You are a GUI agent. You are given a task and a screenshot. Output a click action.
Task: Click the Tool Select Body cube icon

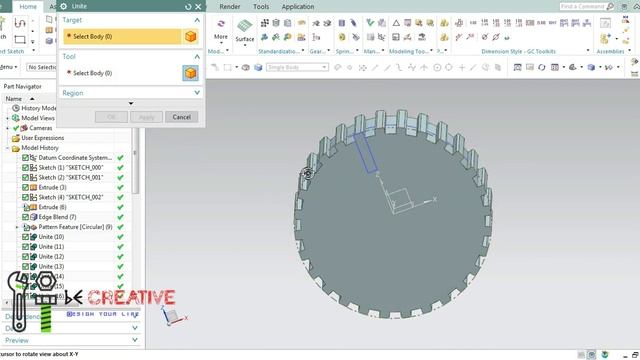pos(191,73)
